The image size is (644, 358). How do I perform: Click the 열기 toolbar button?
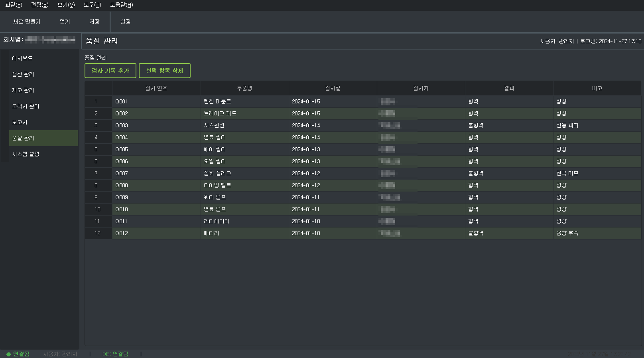(65, 22)
